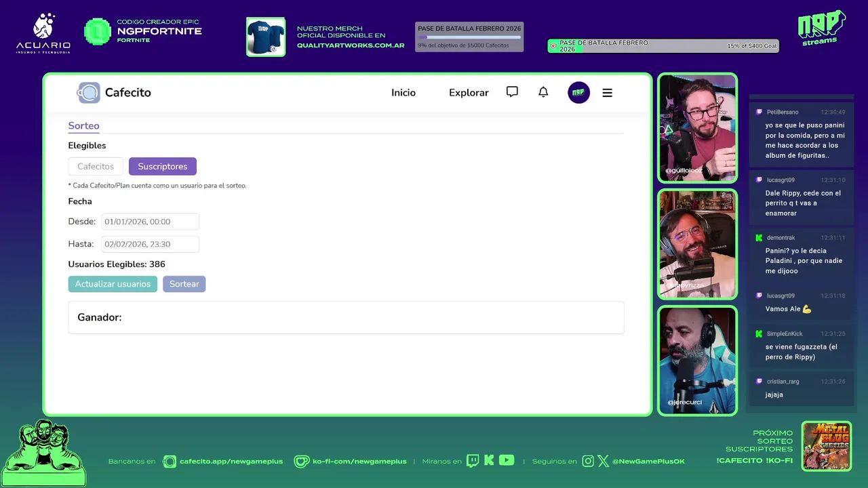This screenshot has height=488, width=868.
Task: Click the Kick icon in the bottom bar
Action: pos(489,461)
